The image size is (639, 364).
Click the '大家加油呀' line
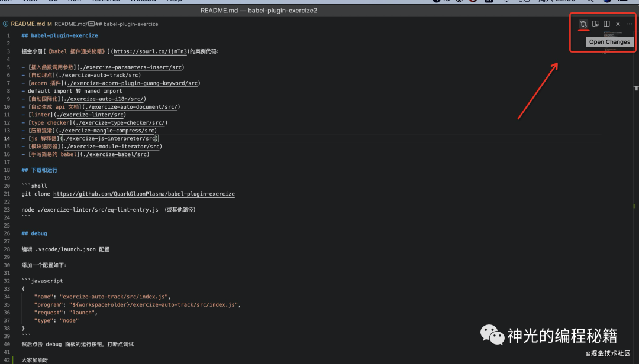(35, 360)
